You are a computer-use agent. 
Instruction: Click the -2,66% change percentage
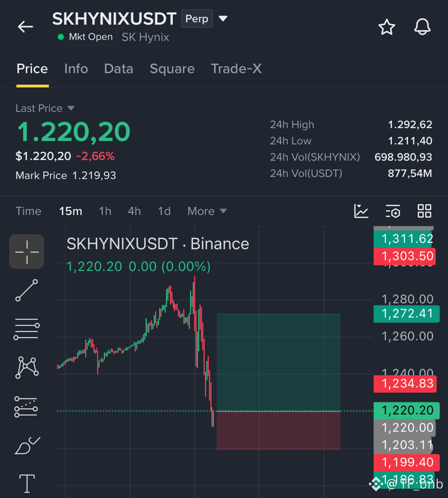click(x=95, y=156)
